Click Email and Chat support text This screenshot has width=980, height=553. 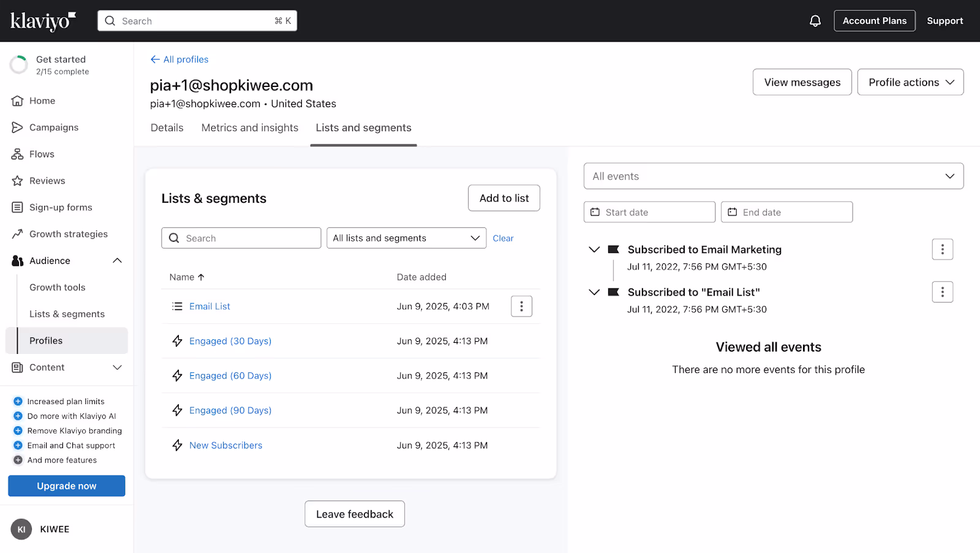[x=71, y=446]
